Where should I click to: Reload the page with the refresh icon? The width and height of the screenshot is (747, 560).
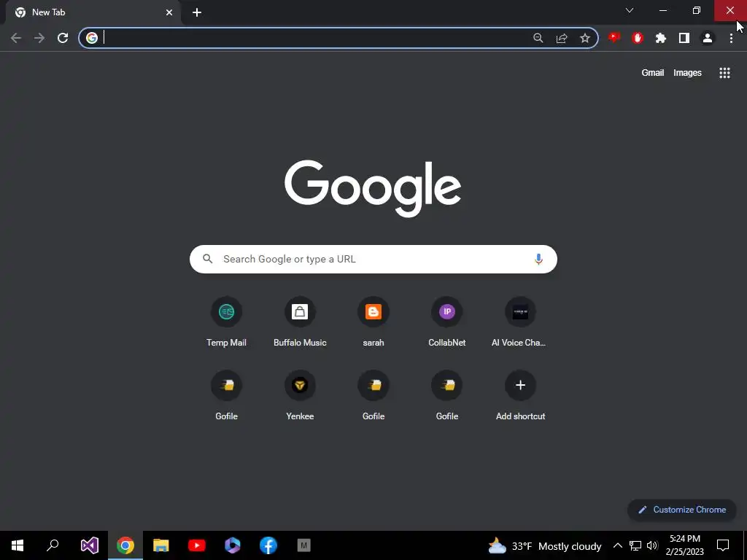(63, 38)
